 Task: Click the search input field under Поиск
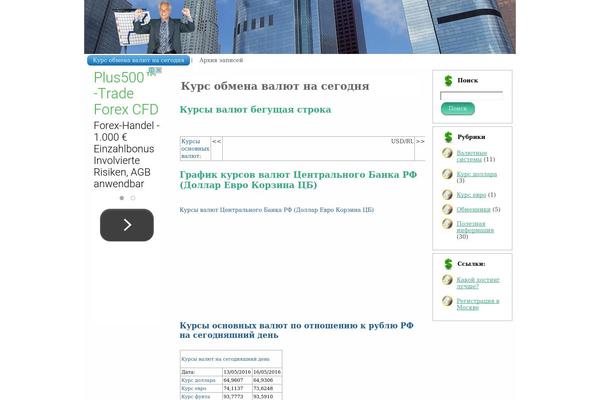click(x=471, y=96)
